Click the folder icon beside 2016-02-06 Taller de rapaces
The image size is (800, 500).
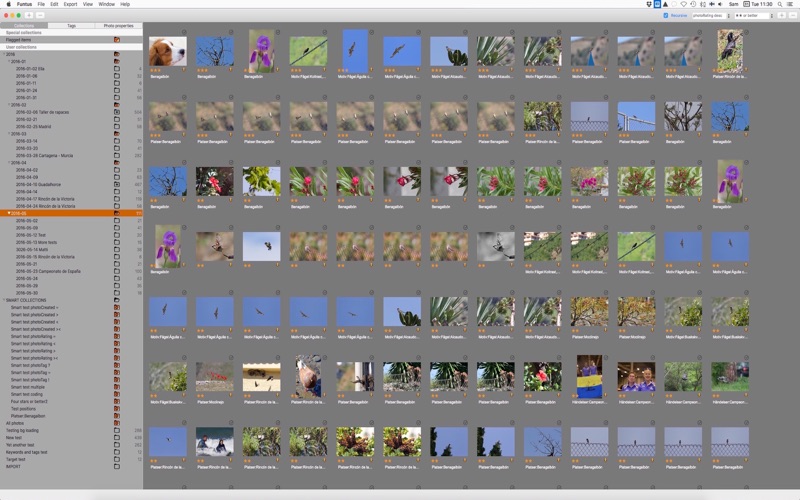click(117, 112)
